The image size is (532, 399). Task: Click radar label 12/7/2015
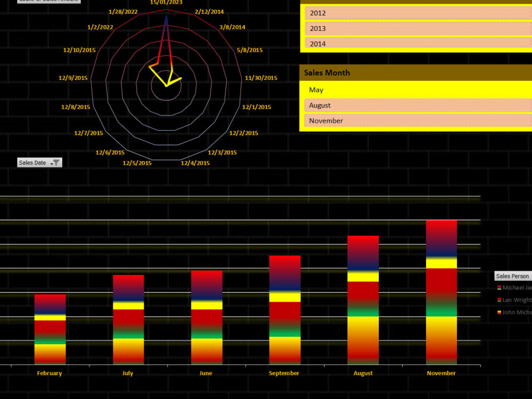(x=88, y=134)
